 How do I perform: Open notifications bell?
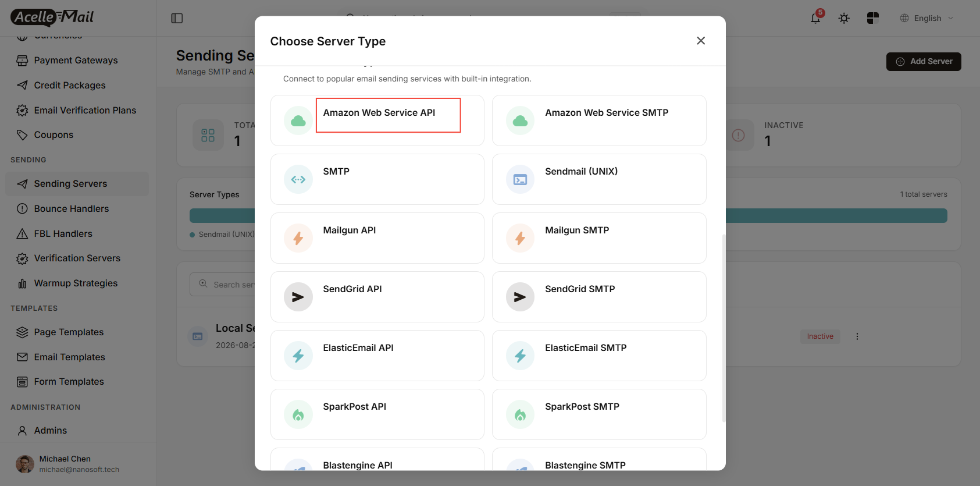[x=815, y=18]
